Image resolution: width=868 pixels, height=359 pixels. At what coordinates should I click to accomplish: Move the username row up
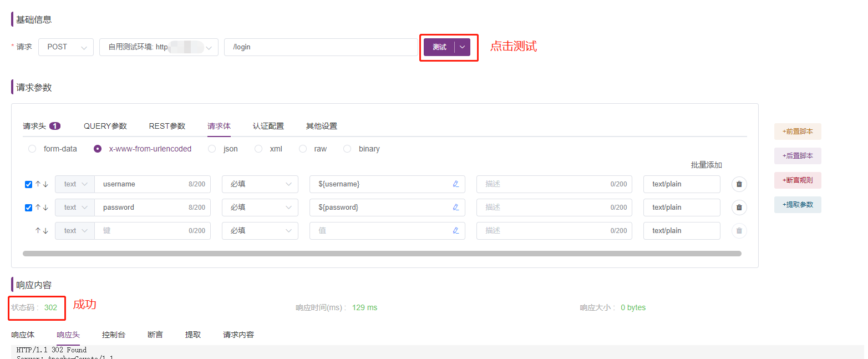[x=38, y=184]
